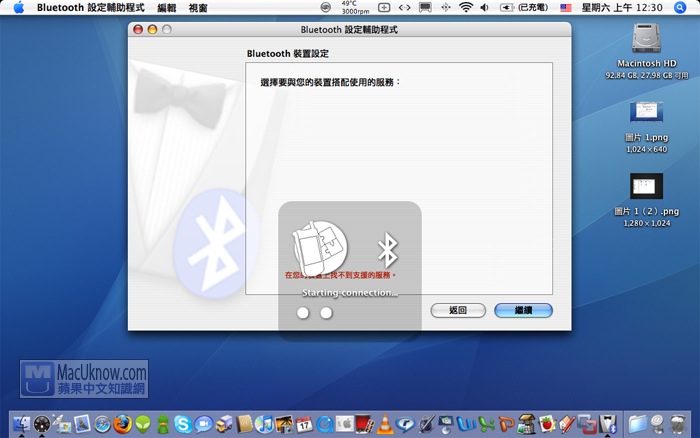Viewport: 700px width, 438px height.
Task: Open Macintosh HD desktop icon
Action: [x=646, y=38]
